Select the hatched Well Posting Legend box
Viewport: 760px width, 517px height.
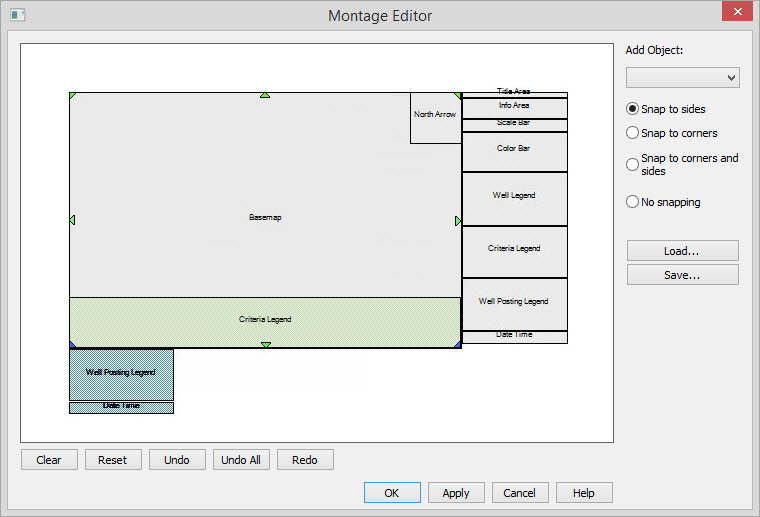121,374
